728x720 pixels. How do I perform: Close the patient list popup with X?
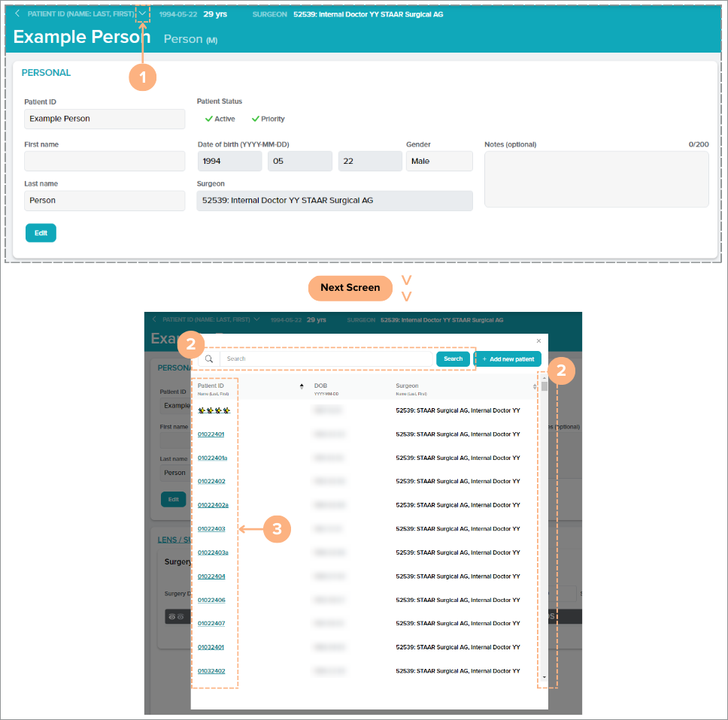coord(538,340)
